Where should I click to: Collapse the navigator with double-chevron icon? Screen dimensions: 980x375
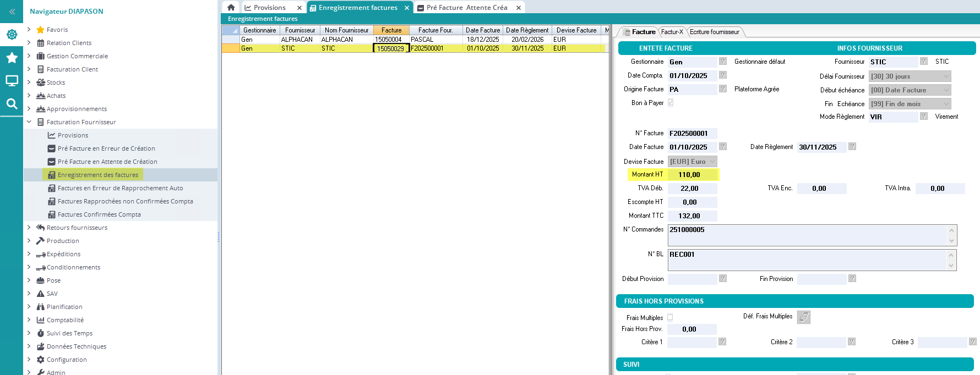pos(12,11)
